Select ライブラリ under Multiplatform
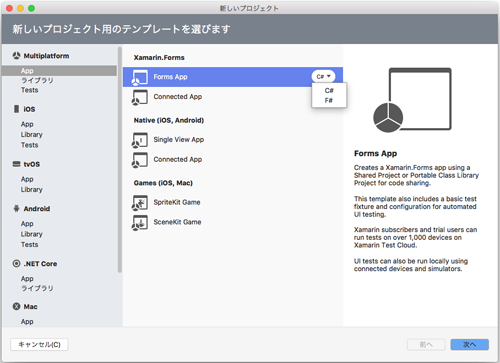This screenshot has height=363, width=500. point(37,80)
